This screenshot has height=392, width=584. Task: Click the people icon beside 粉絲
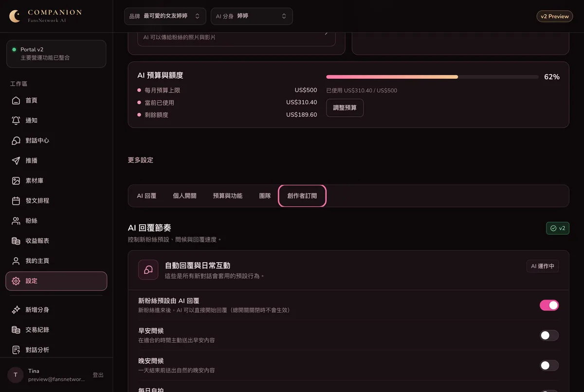tap(16, 221)
